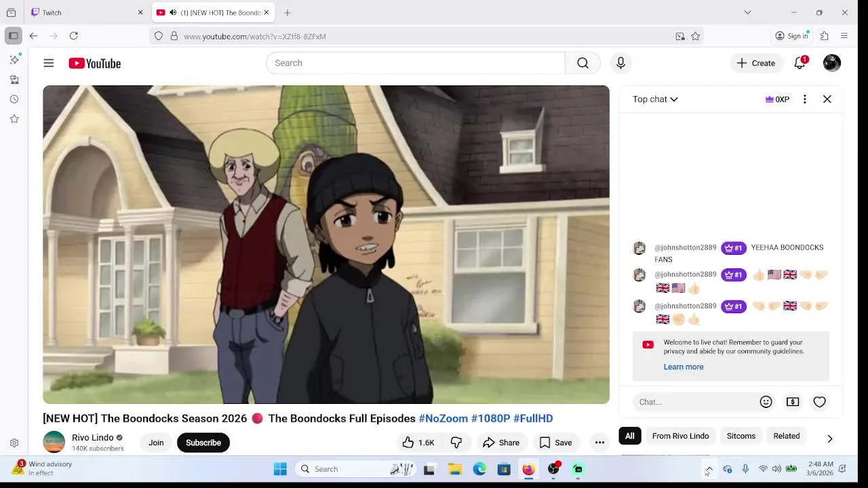This screenshot has width=868, height=488.
Task: Start voice search with the microphone icon
Action: [620, 63]
